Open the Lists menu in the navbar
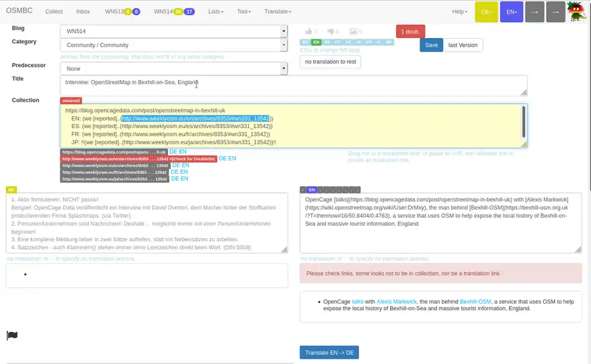The image size is (591, 364). coord(215,12)
